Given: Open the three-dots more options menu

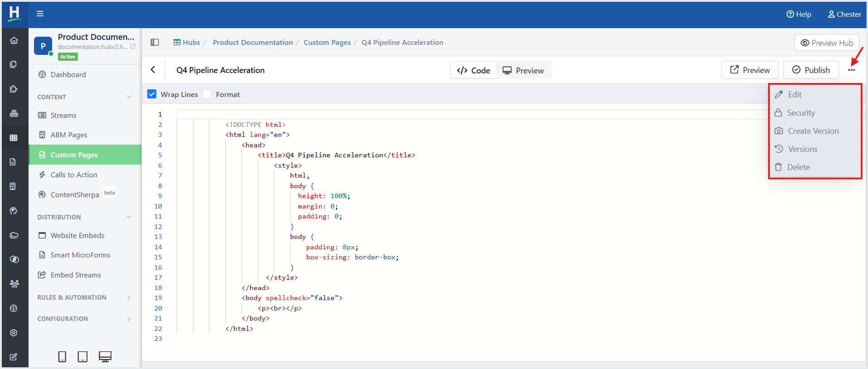Looking at the screenshot, I should [x=852, y=70].
